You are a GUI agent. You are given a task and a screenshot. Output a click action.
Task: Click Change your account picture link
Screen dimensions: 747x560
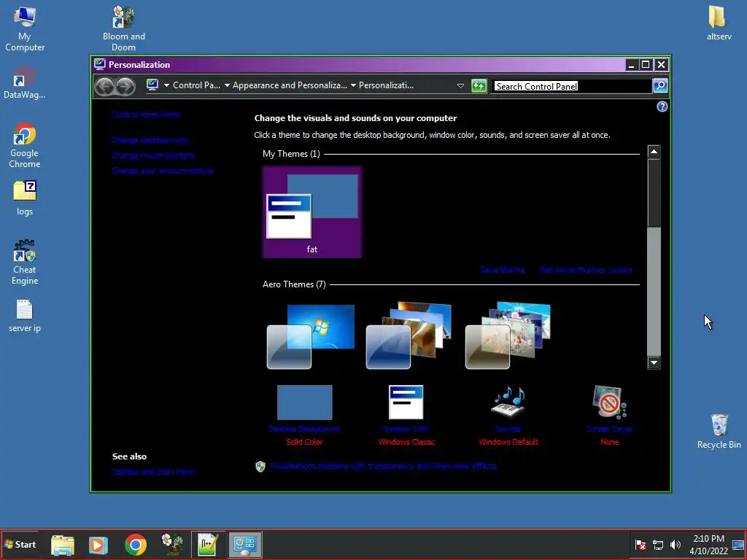[x=163, y=171]
